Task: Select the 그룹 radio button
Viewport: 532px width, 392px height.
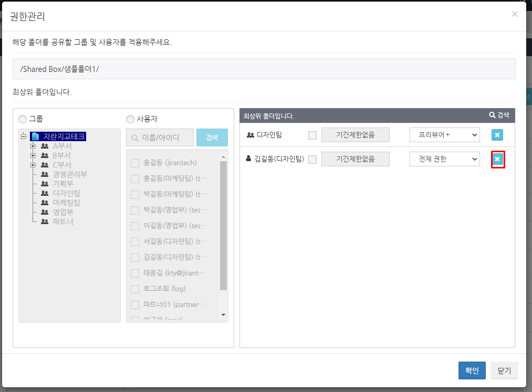Action: point(23,119)
